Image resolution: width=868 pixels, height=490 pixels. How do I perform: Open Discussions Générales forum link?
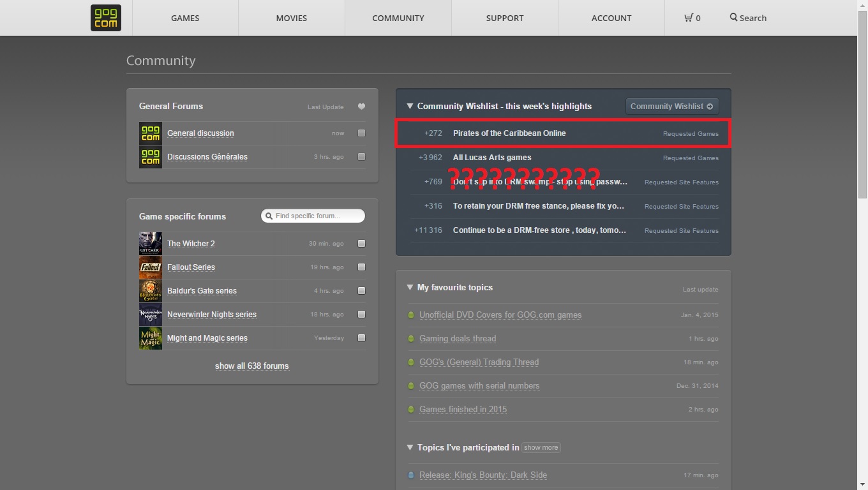pyautogui.click(x=207, y=157)
